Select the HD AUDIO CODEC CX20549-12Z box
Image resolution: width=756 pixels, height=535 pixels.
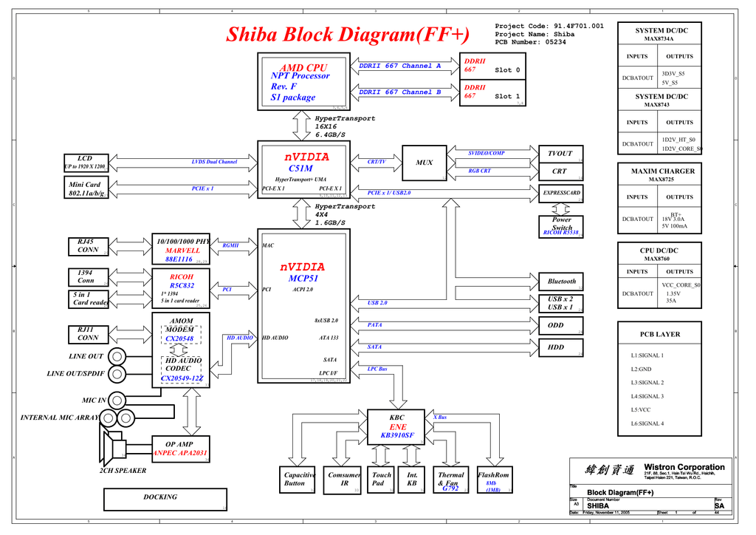pyautogui.click(x=181, y=369)
